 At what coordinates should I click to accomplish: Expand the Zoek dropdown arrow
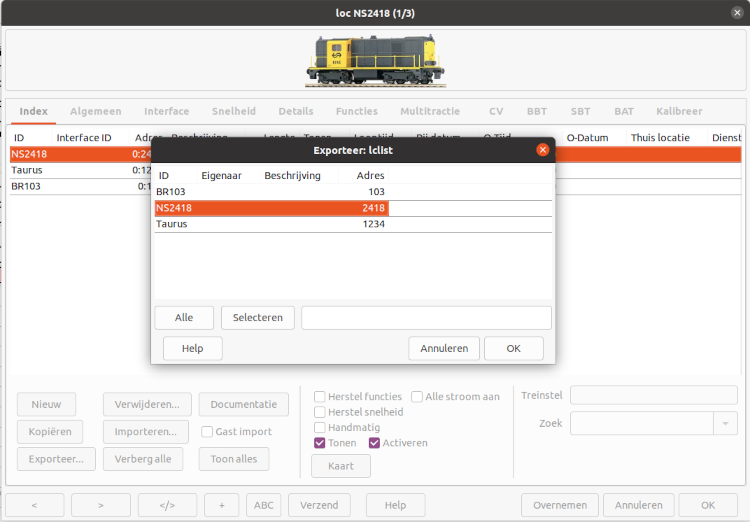point(725,423)
